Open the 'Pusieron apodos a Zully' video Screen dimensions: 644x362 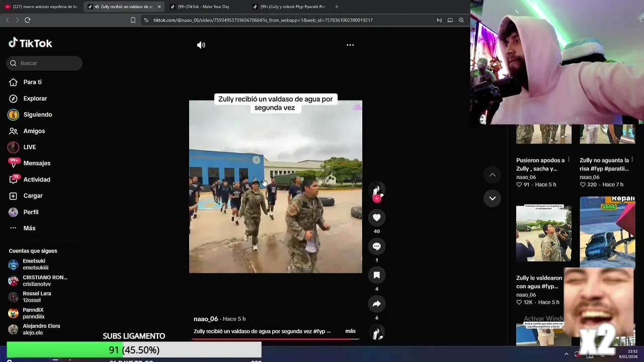544,134
